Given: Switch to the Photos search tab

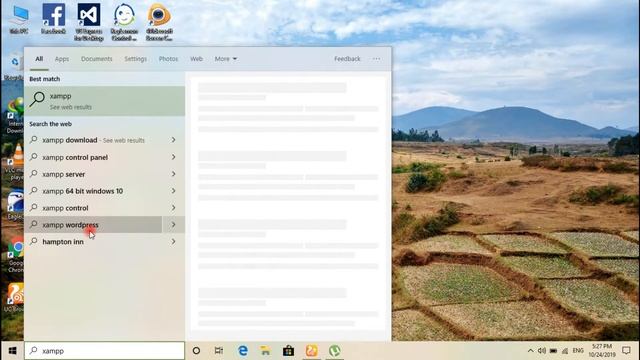Looking at the screenshot, I should tap(168, 59).
